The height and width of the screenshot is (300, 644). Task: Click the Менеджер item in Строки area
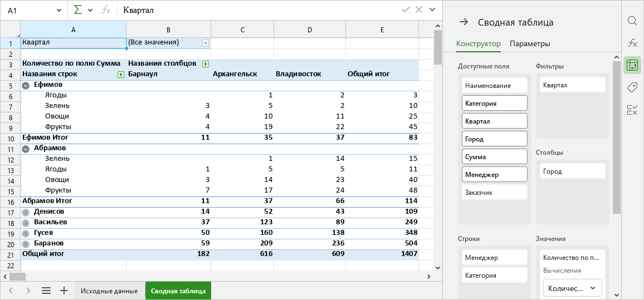click(495, 257)
